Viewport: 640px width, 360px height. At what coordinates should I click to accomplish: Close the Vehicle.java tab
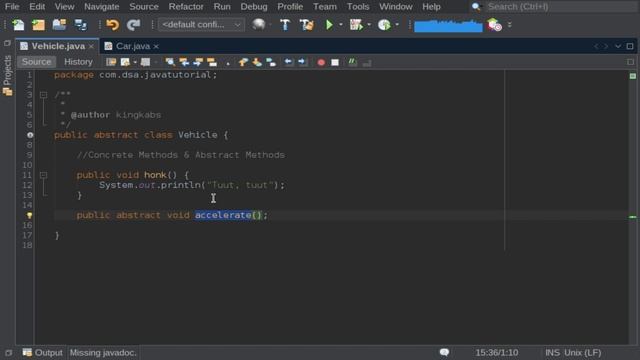click(x=91, y=47)
